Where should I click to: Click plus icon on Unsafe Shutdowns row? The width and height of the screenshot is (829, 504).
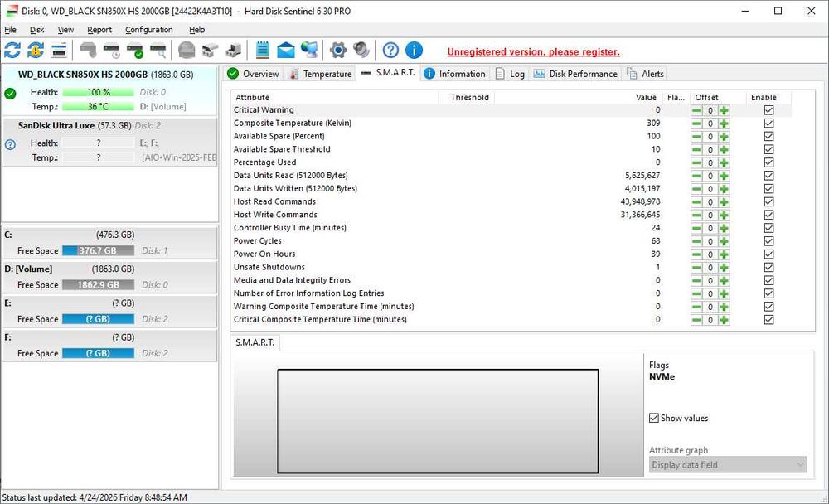click(724, 268)
